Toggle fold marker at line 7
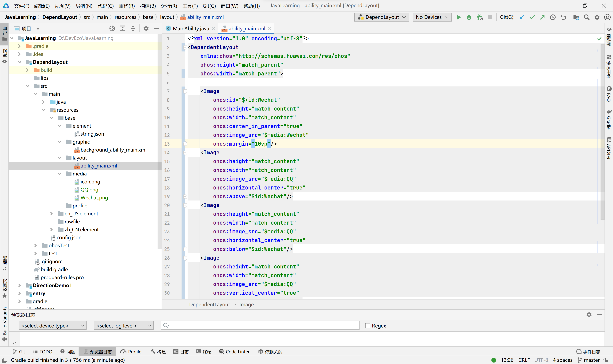The image size is (613, 364). tap(185, 91)
